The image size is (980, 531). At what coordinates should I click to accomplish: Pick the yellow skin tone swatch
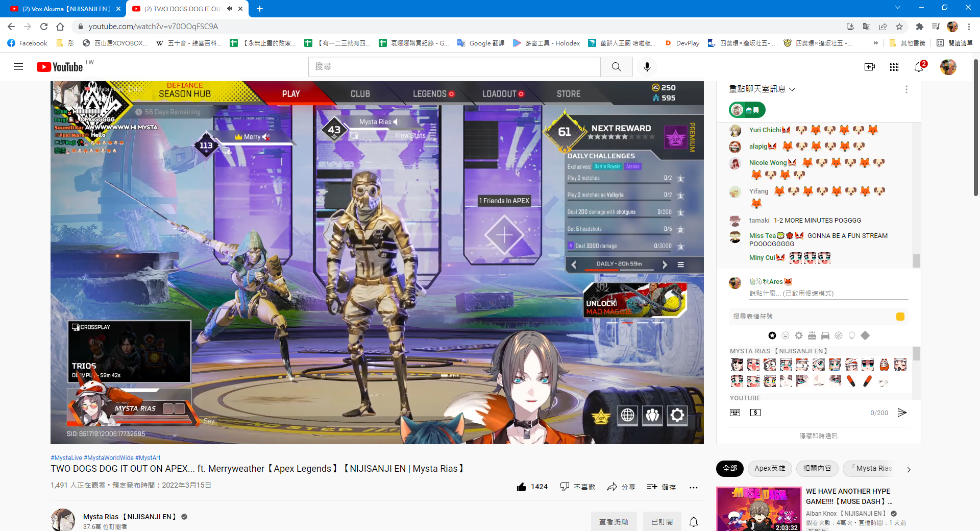pyautogui.click(x=900, y=317)
